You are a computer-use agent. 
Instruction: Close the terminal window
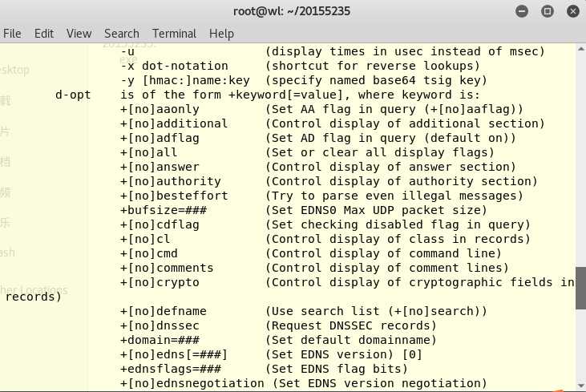click(x=573, y=11)
